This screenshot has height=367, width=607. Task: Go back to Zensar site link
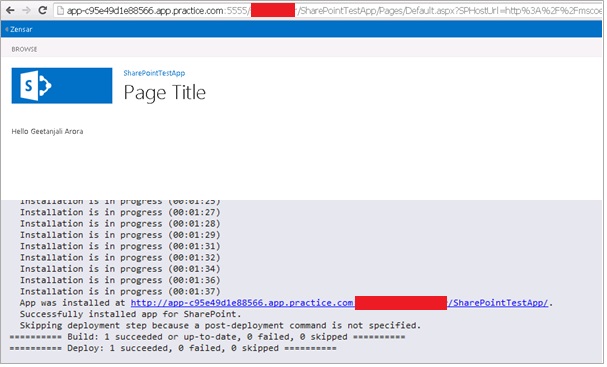[19, 29]
